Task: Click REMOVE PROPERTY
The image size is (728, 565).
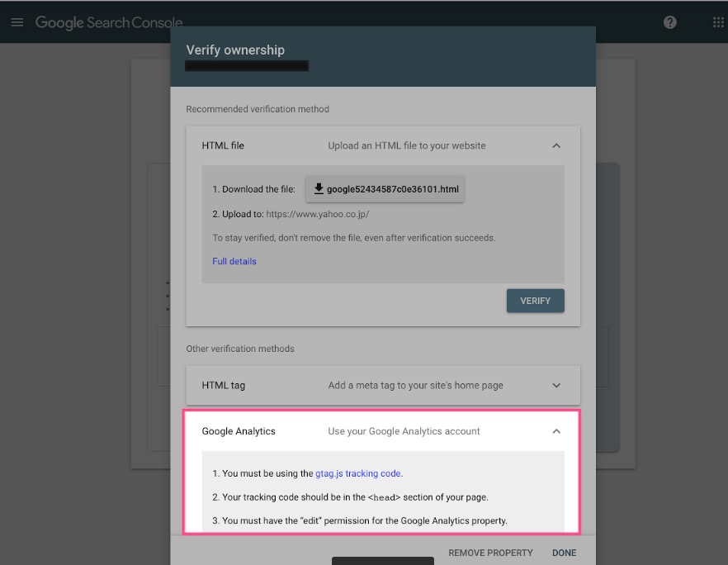Action: (x=490, y=553)
